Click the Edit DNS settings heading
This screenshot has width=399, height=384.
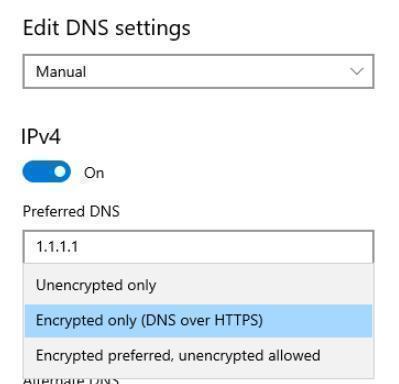coord(107,29)
